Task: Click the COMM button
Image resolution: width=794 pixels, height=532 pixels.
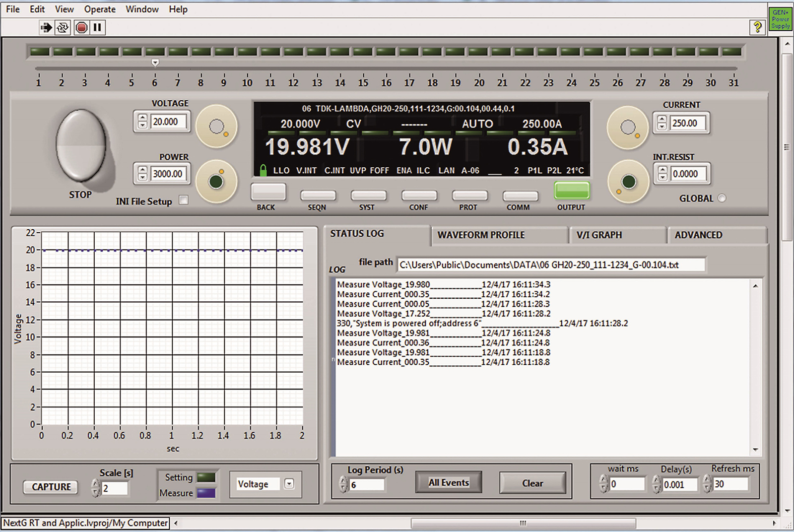Action: tap(520, 196)
